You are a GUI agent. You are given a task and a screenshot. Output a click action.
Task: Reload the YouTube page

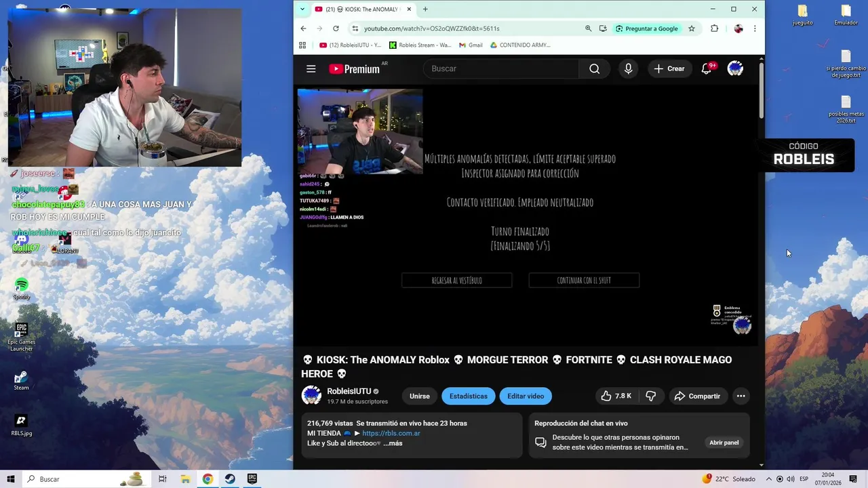pos(336,28)
